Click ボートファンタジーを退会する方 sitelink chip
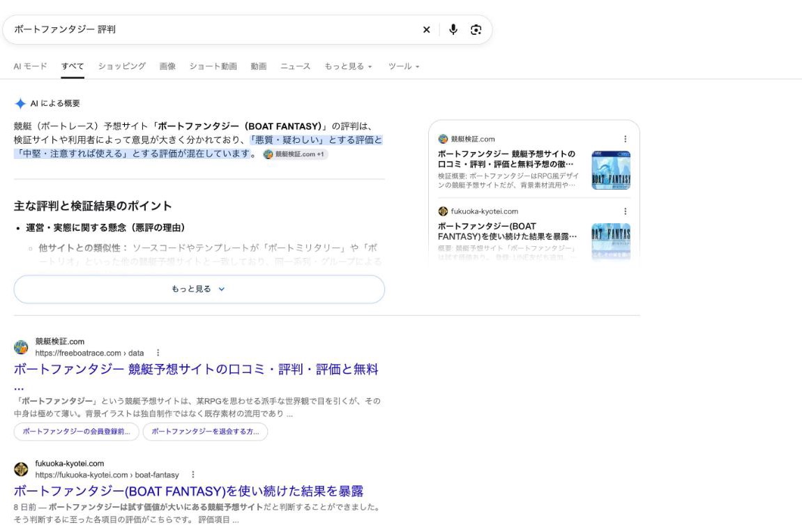This screenshot has height=532, width=802. coord(205,432)
